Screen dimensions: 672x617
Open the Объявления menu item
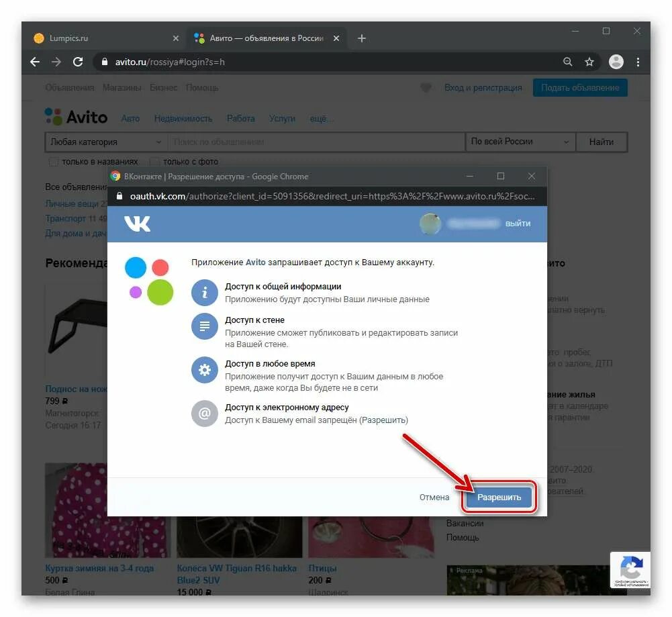69,87
